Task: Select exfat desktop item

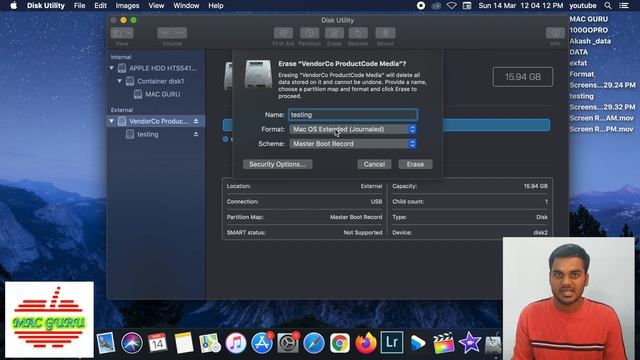Action: point(578,63)
